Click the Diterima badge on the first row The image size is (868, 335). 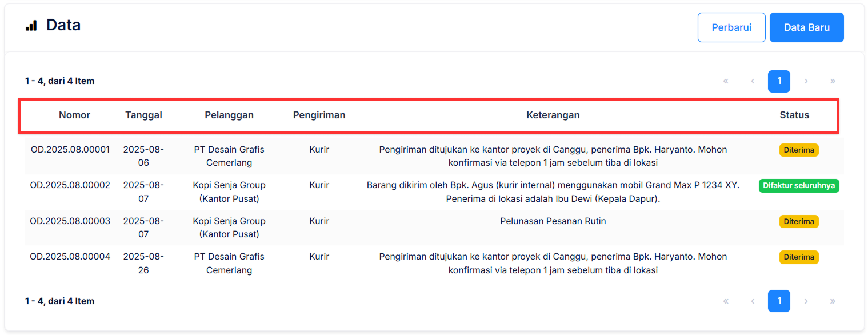[798, 150]
